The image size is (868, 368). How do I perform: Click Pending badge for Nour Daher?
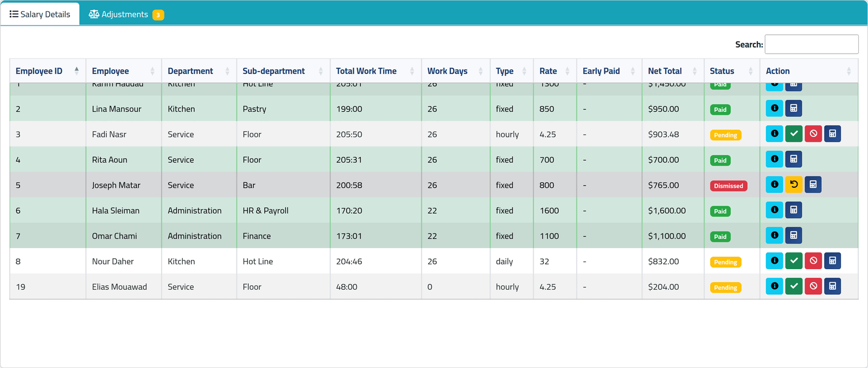click(725, 262)
